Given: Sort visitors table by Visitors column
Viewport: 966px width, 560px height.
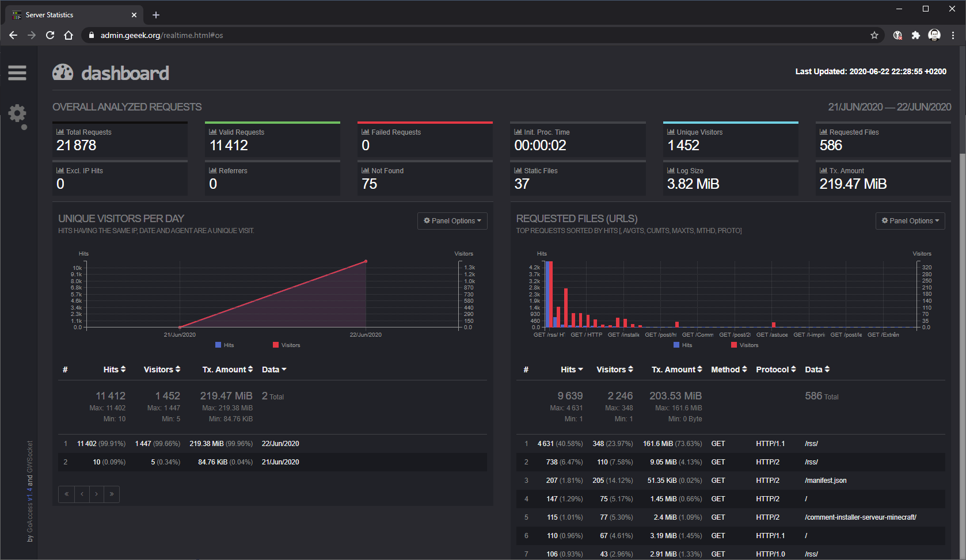Looking at the screenshot, I should click(x=162, y=369).
